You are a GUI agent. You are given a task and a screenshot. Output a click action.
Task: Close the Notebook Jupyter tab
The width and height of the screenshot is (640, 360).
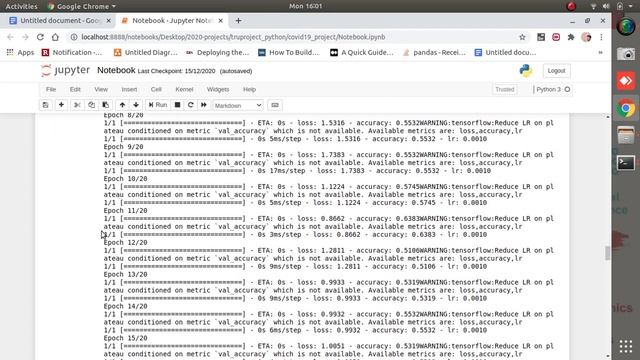220,20
